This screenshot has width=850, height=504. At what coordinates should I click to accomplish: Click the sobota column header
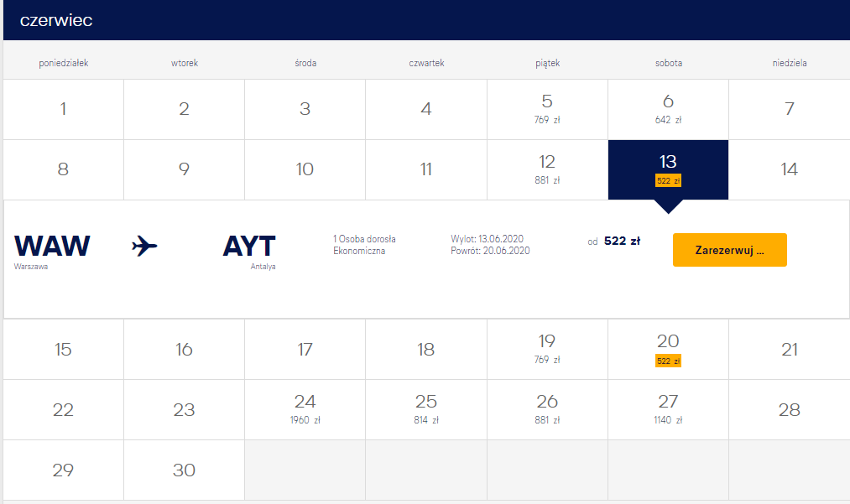669,63
